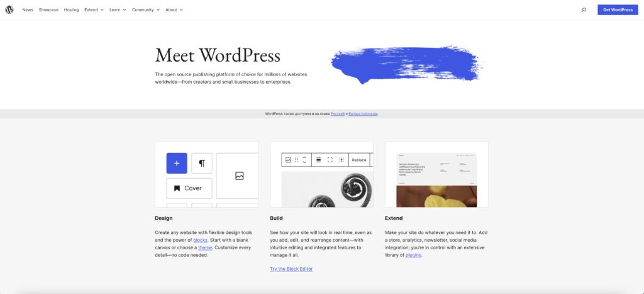Click the image block icon in Design card
The height and width of the screenshot is (294, 644).
pyautogui.click(x=240, y=176)
